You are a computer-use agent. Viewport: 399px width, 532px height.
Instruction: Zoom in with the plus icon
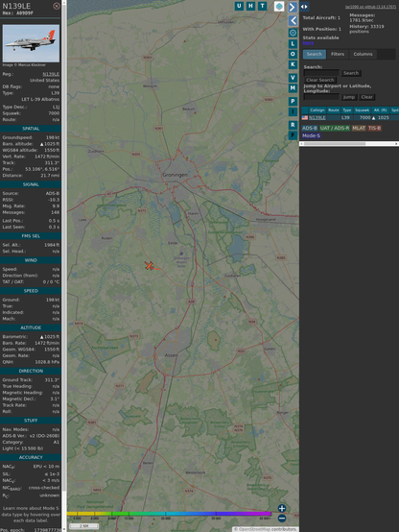pos(282,508)
